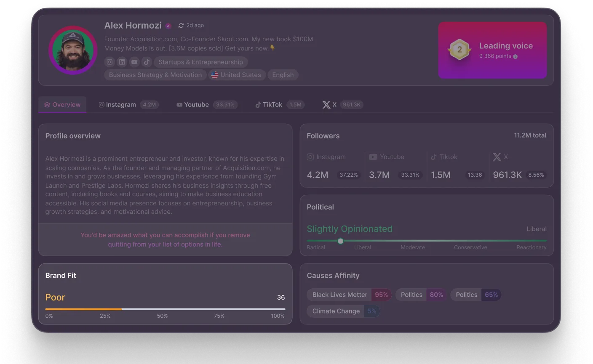
Task: Click the info icon next to 9 366 points
Action: coord(515,56)
